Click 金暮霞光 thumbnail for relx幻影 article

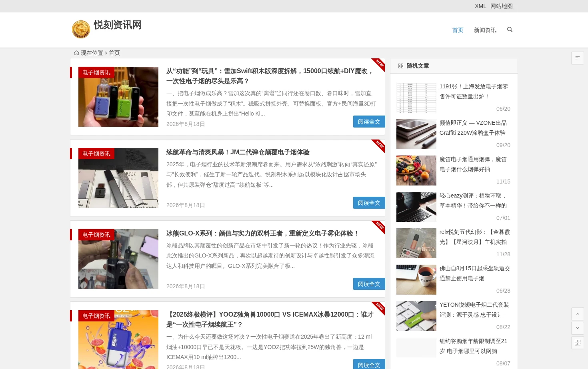(x=416, y=243)
